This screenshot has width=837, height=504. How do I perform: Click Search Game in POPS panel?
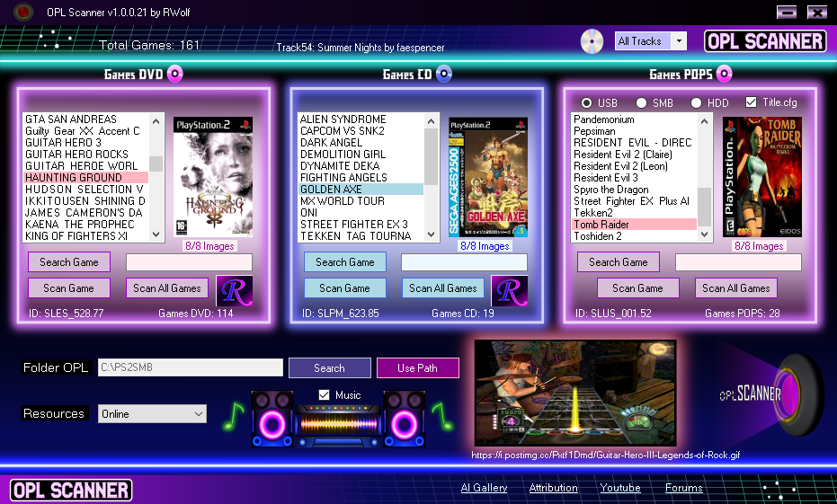tap(619, 261)
